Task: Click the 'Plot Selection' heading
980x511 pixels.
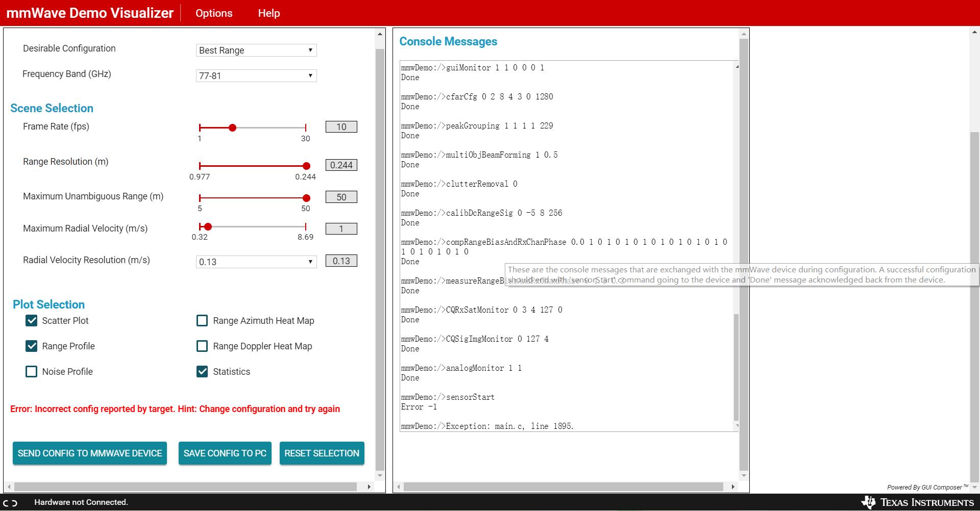Action: click(48, 304)
